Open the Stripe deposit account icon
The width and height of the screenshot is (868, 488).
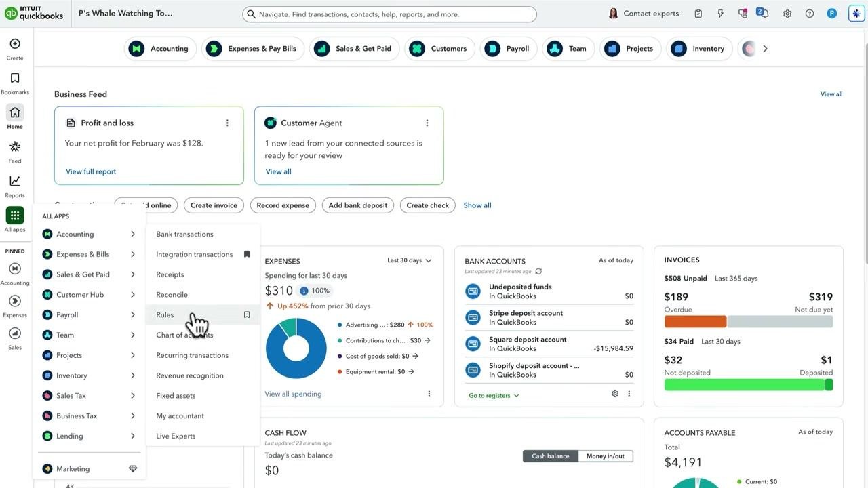click(x=473, y=317)
